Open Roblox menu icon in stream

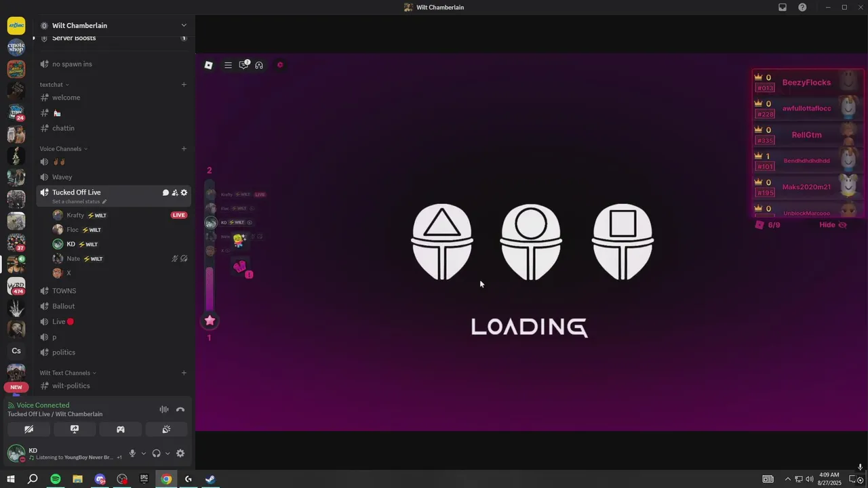[x=209, y=65]
